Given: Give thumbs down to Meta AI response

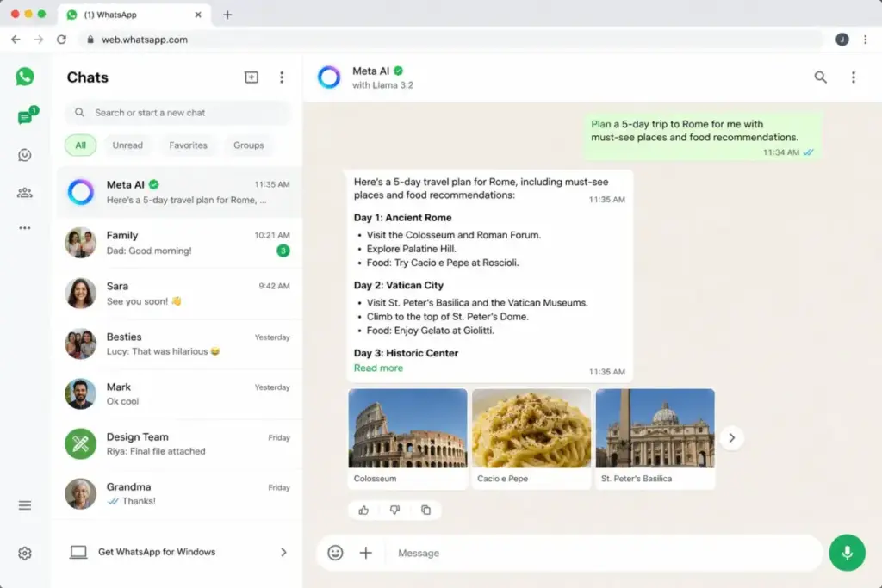Looking at the screenshot, I should point(394,510).
